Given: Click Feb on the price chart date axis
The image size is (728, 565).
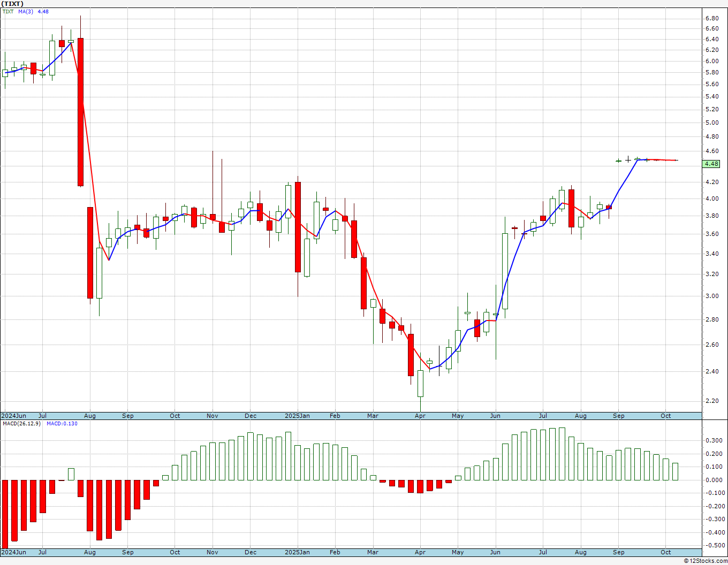Looking at the screenshot, I should point(335,416).
